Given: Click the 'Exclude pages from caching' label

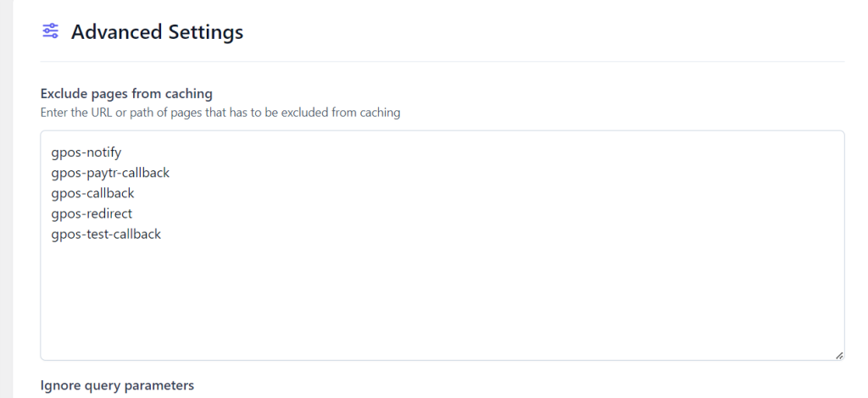Looking at the screenshot, I should (126, 93).
